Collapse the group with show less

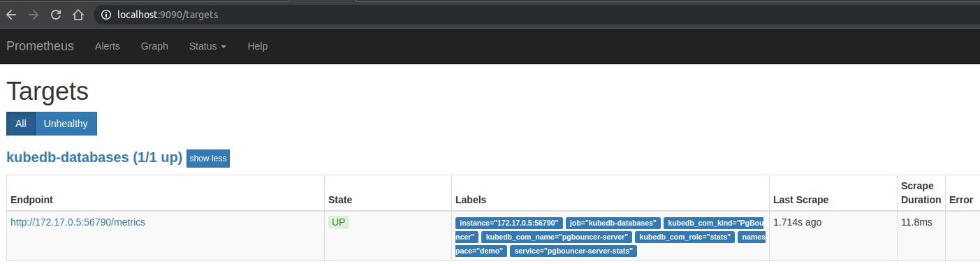[x=207, y=159]
